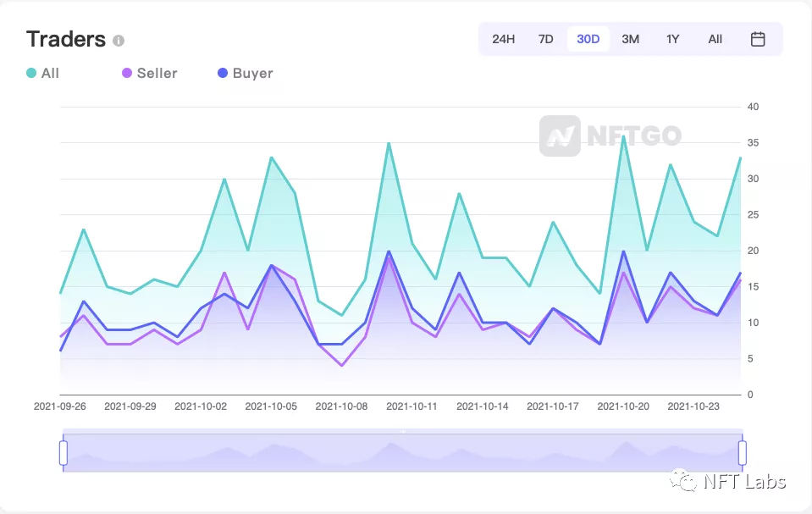The image size is (812, 514).
Task: Click the 30 value on y-axis
Action: click(753, 179)
